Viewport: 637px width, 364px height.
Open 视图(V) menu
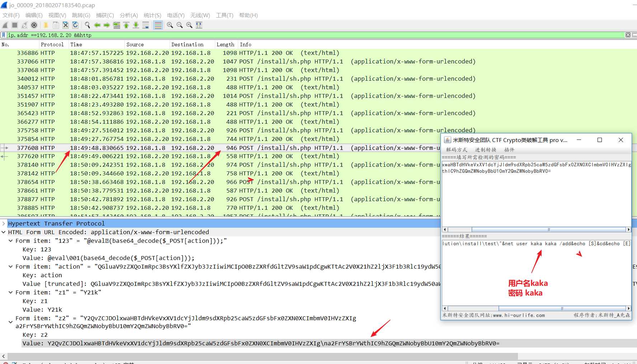(x=57, y=15)
